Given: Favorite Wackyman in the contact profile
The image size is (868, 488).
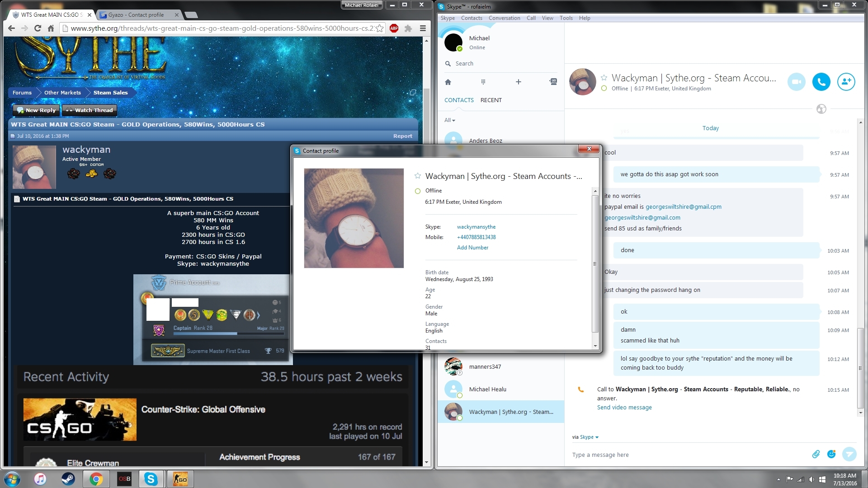Looking at the screenshot, I should coord(418,176).
